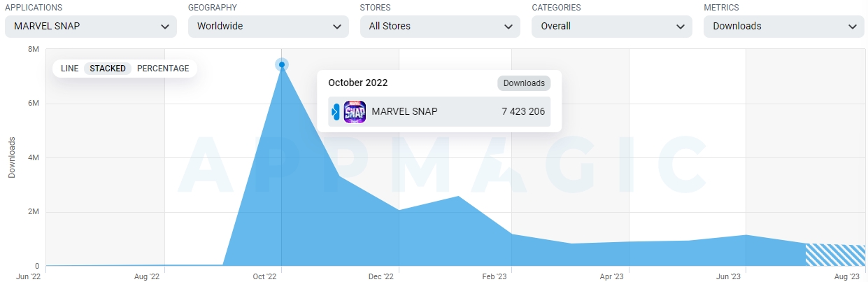Switch chart to LINE view

coord(70,69)
